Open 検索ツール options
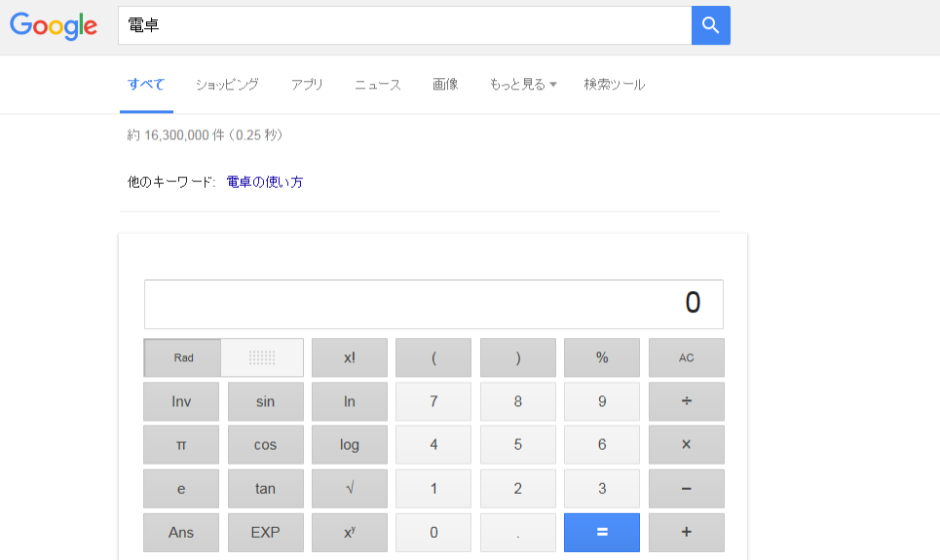 [615, 85]
